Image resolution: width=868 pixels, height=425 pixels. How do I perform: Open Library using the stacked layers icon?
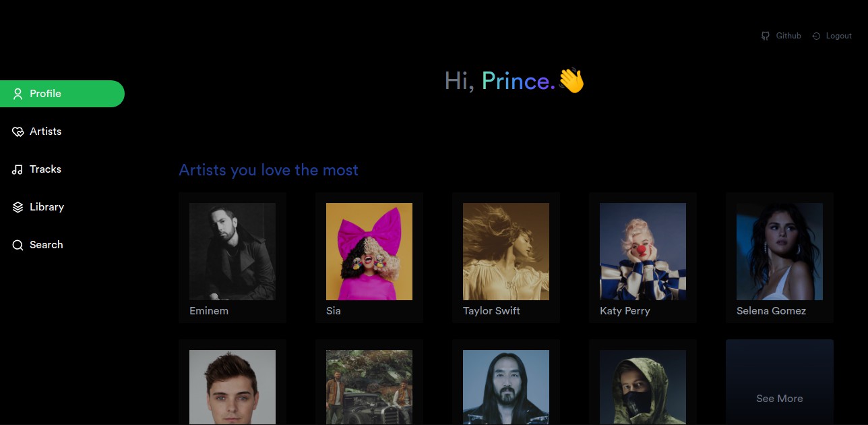(18, 206)
